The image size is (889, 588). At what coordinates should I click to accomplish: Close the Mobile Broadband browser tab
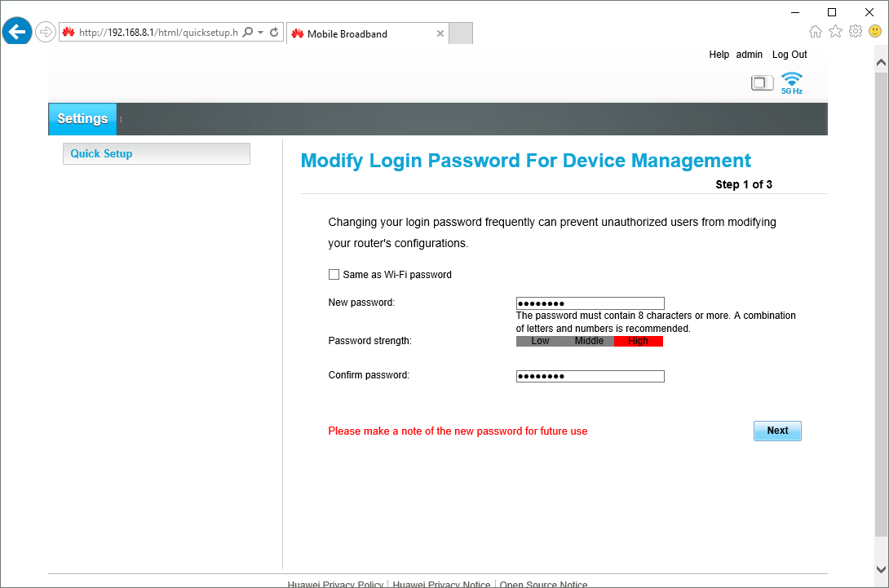click(440, 33)
